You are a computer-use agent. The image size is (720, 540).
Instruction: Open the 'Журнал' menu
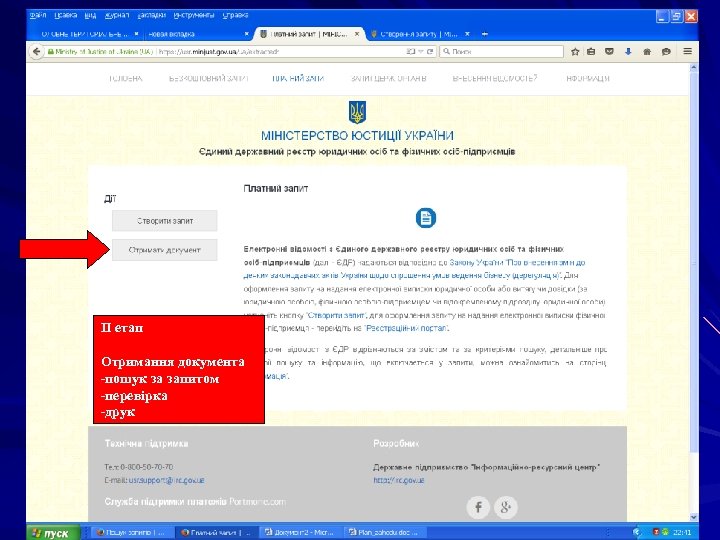point(117,15)
